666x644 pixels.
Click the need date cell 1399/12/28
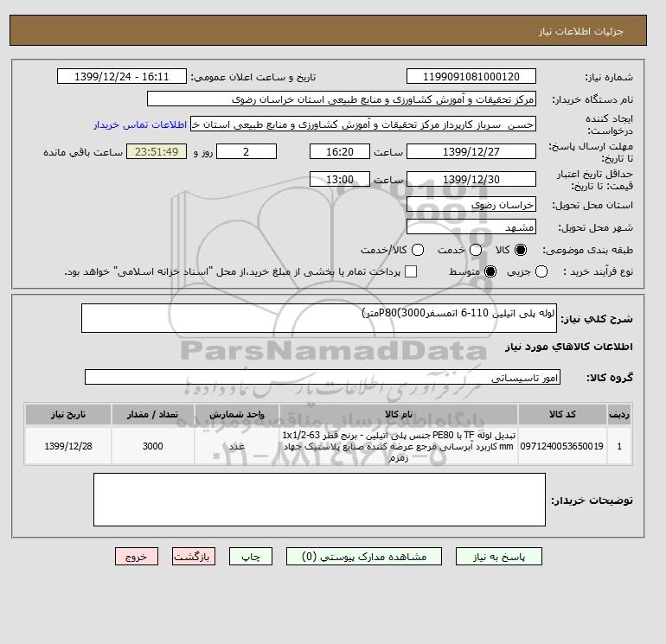[x=68, y=446]
